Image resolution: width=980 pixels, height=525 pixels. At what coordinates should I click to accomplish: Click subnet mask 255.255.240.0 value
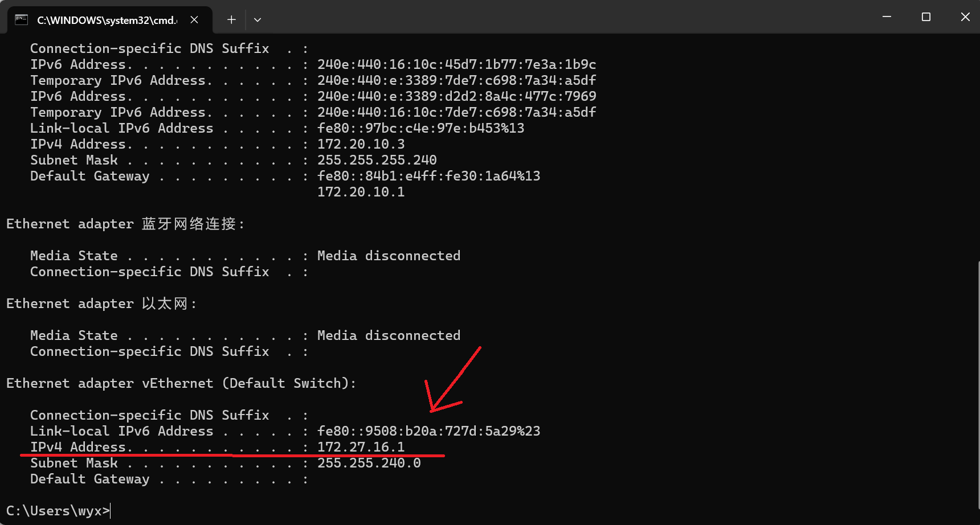click(369, 463)
